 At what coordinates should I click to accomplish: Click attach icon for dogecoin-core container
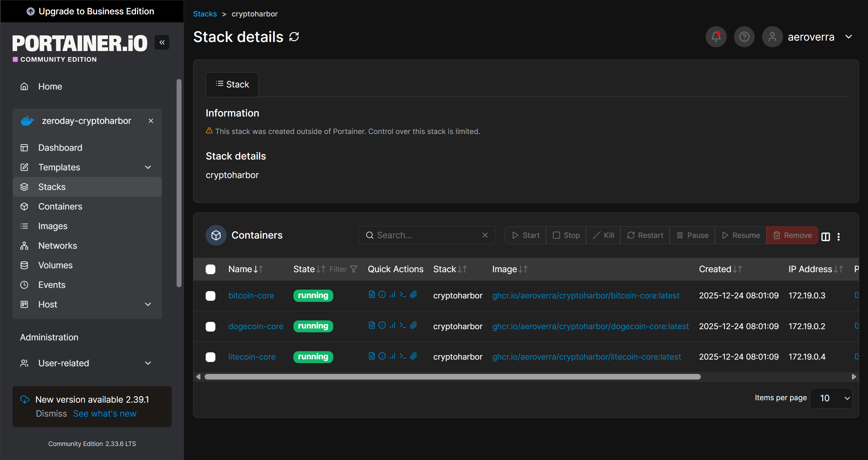tap(413, 325)
